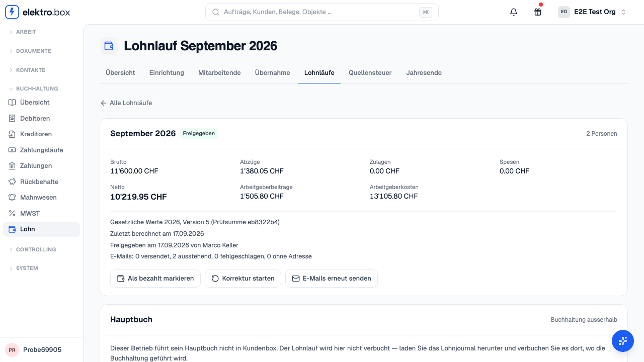Screen dimensions: 644x362
Task: Click the Freigegeben status badge
Action: pos(199,134)
